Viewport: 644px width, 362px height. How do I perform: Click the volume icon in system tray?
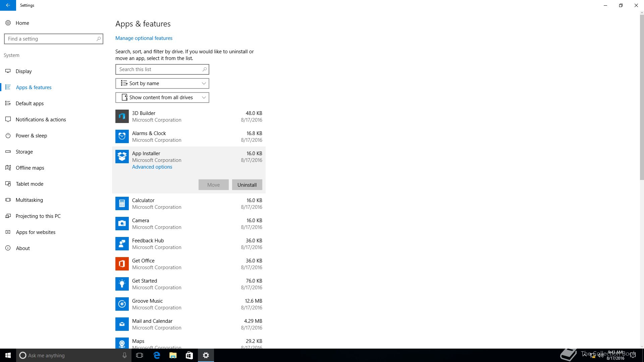coord(600,355)
